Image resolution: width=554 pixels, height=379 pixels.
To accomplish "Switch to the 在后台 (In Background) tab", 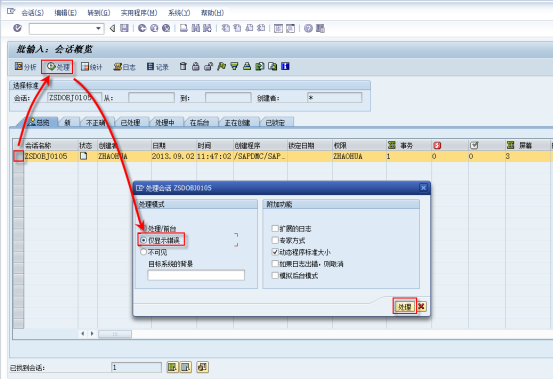I will [x=200, y=122].
